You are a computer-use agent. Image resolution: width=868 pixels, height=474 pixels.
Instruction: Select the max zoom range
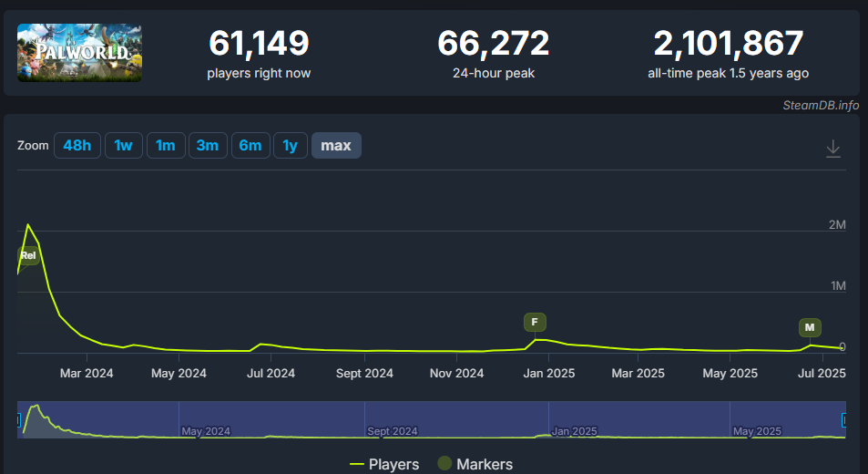[x=336, y=146]
